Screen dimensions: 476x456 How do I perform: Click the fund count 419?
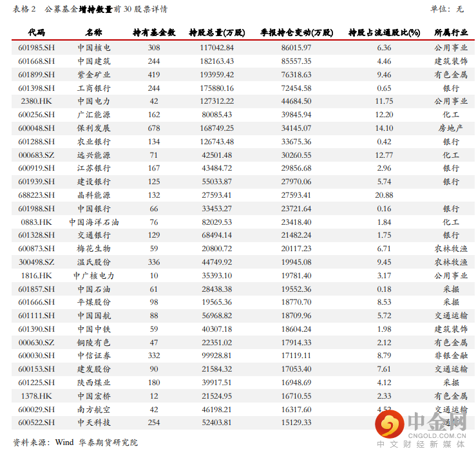pos(154,75)
